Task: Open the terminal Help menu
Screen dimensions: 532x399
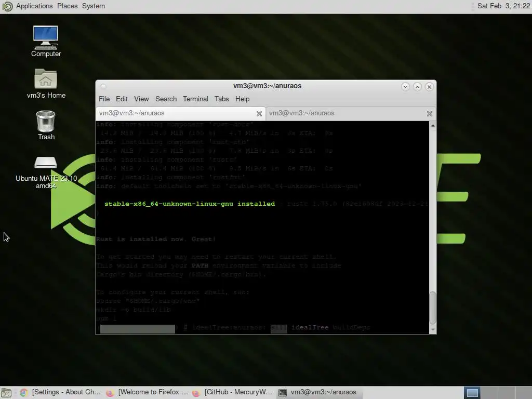Action: click(x=242, y=99)
